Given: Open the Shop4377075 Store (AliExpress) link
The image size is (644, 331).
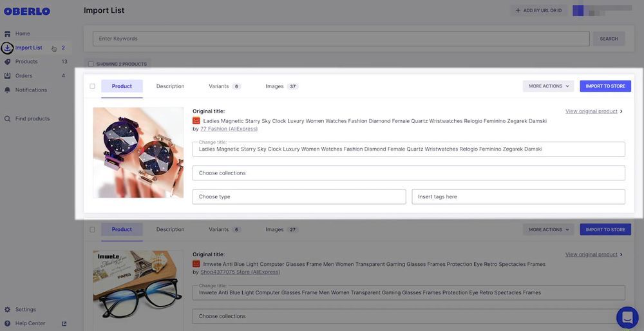Looking at the screenshot, I should coord(240,272).
